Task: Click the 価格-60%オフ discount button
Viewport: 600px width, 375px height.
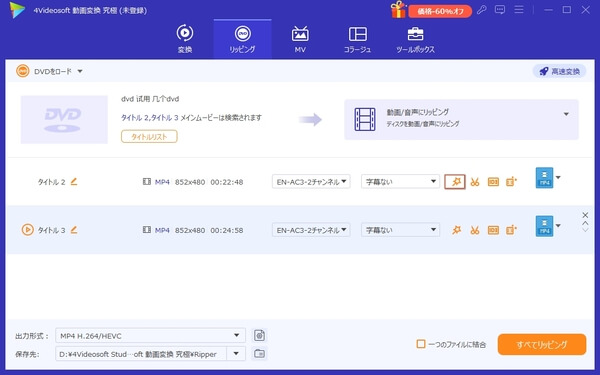Action: tap(440, 11)
